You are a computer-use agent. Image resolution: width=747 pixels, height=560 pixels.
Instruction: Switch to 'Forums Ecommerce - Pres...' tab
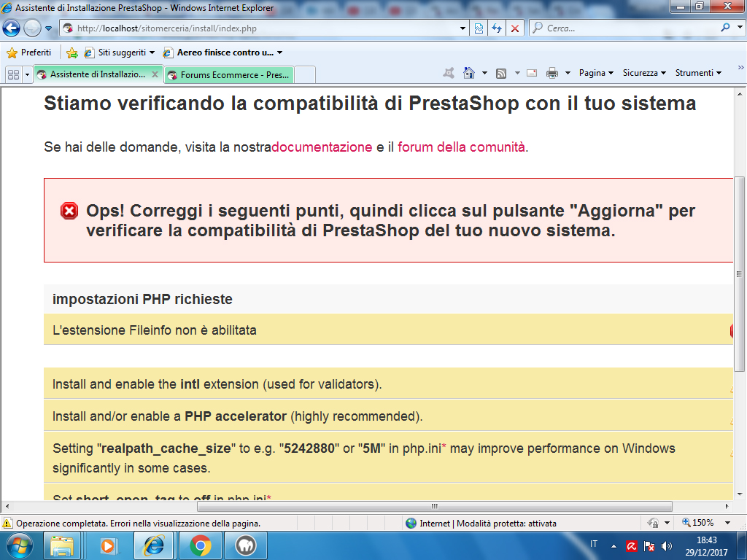tap(229, 75)
